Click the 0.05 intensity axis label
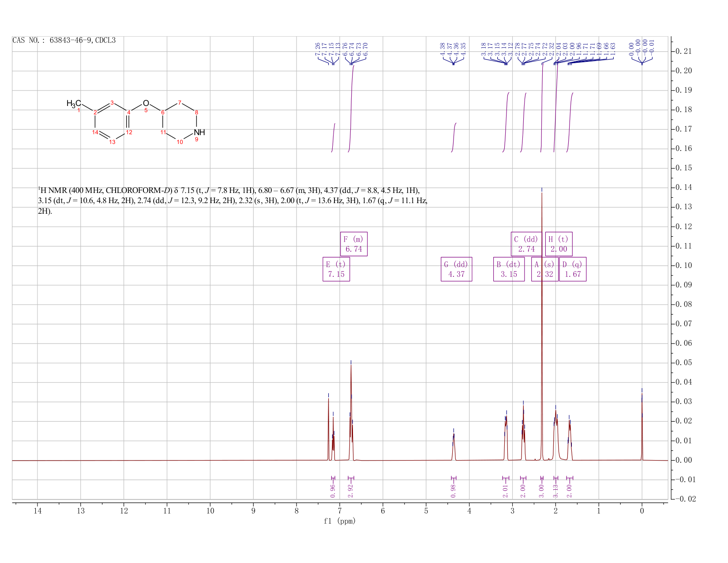The height and width of the screenshot is (563, 728). point(683,363)
